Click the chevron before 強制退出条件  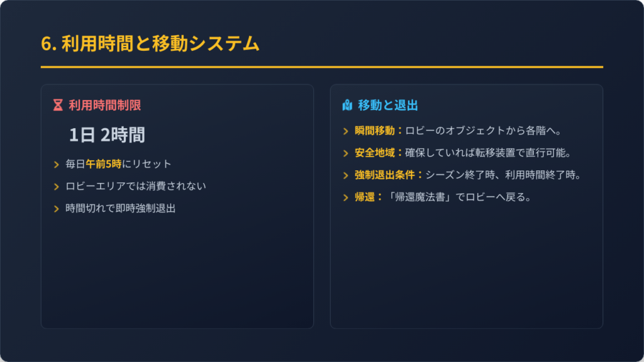(346, 175)
